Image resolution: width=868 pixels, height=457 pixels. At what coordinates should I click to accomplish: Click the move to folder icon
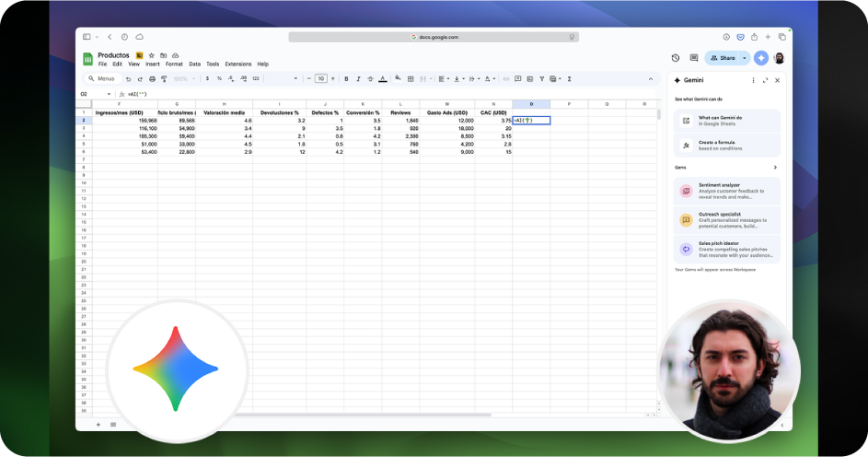coord(163,55)
